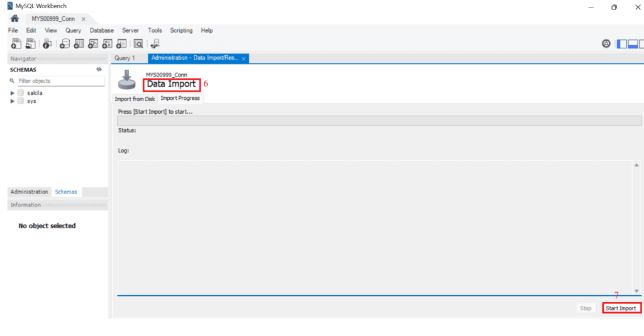Open the preferences gear icon

tap(606, 43)
